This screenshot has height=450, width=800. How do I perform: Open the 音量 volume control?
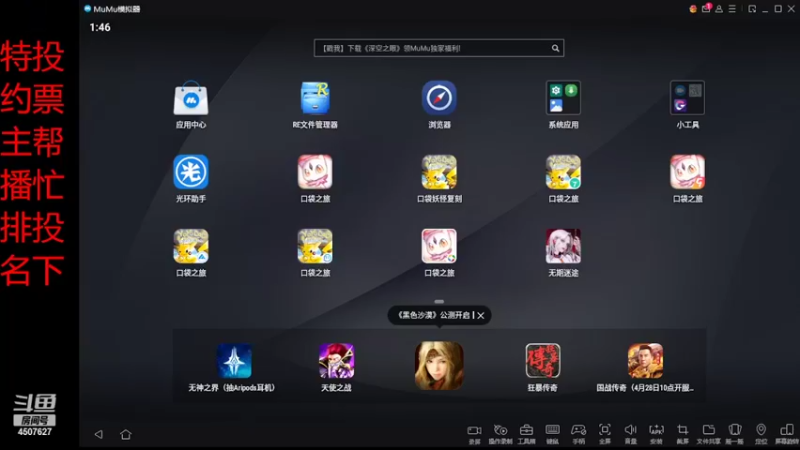tap(631, 434)
